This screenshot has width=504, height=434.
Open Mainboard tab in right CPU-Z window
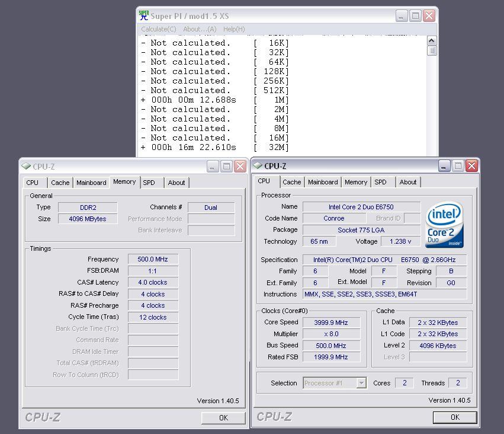323,182
